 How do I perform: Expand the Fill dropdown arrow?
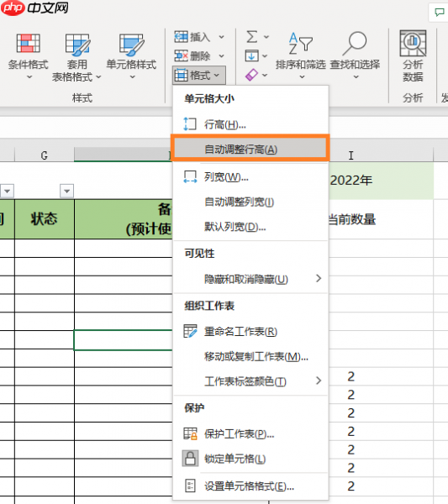point(265,56)
